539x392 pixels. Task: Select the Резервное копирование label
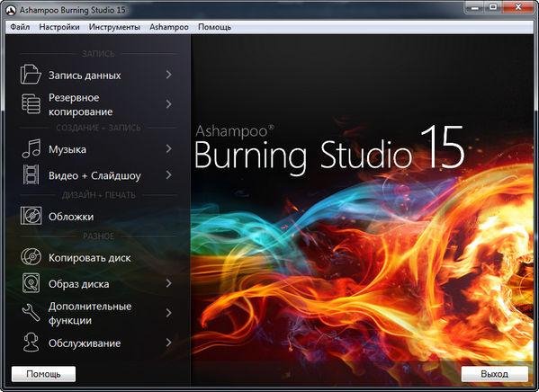click(80, 104)
